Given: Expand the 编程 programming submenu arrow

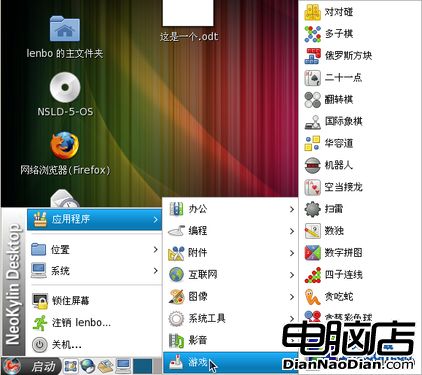Looking at the screenshot, I should click(x=292, y=231).
